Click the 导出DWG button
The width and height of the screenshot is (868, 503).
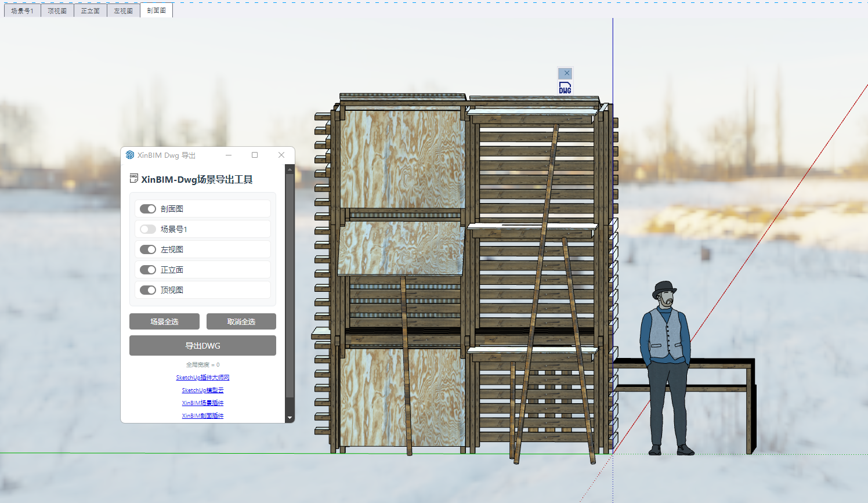pos(202,346)
